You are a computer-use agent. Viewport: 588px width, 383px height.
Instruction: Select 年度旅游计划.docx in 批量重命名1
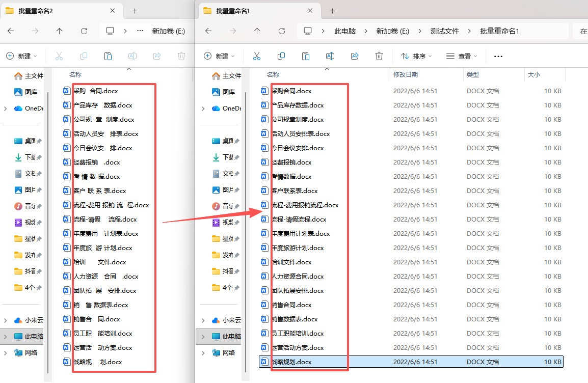(411, 248)
